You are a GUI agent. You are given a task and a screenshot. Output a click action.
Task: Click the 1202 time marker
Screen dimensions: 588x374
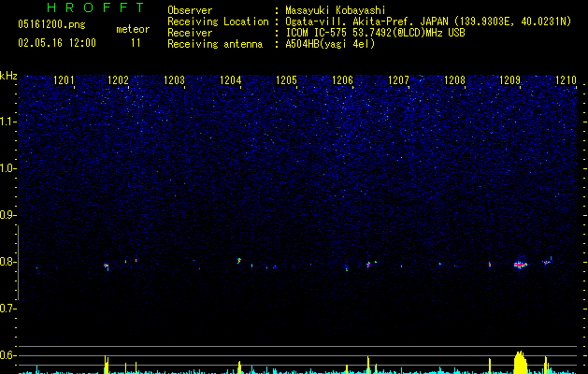coord(118,80)
